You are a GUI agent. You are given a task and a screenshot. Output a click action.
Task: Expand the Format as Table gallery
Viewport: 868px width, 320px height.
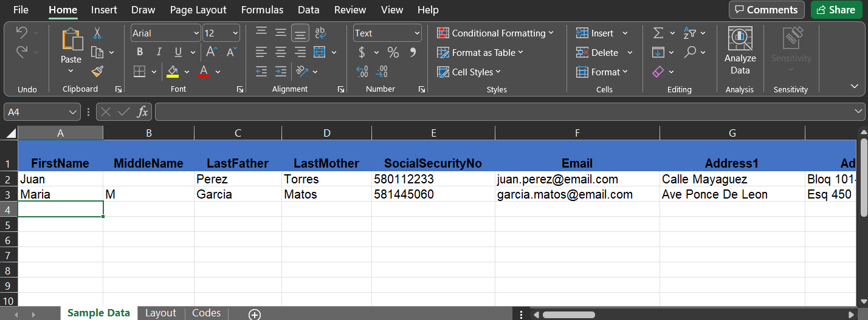480,52
